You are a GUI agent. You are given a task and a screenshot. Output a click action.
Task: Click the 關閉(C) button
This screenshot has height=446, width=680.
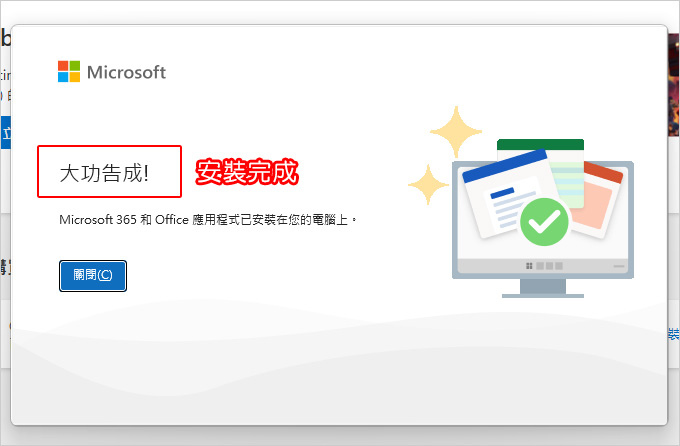(93, 275)
